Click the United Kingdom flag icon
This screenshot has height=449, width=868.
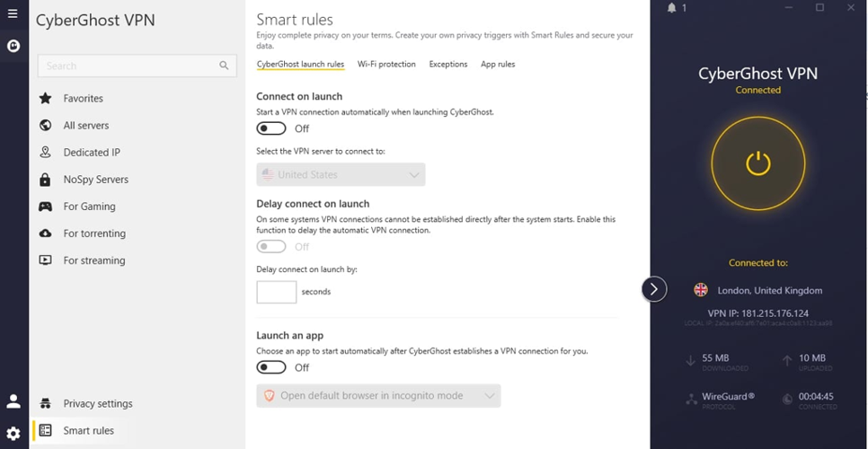(701, 290)
